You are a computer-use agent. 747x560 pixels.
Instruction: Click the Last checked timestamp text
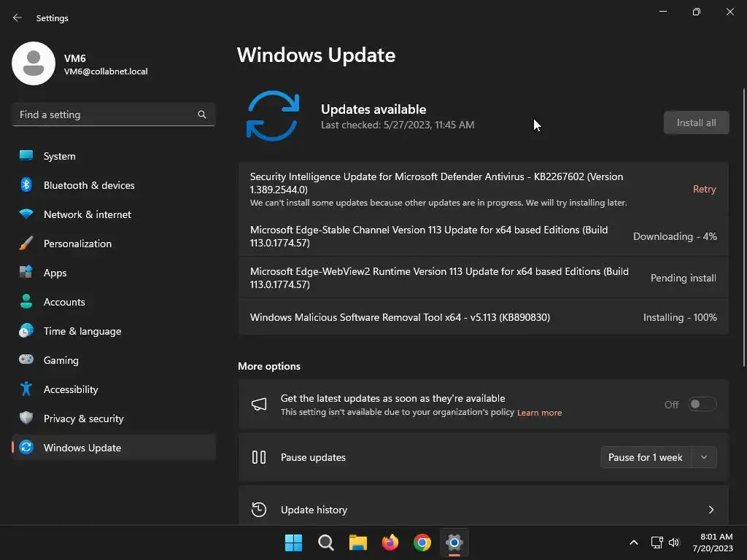398,125
